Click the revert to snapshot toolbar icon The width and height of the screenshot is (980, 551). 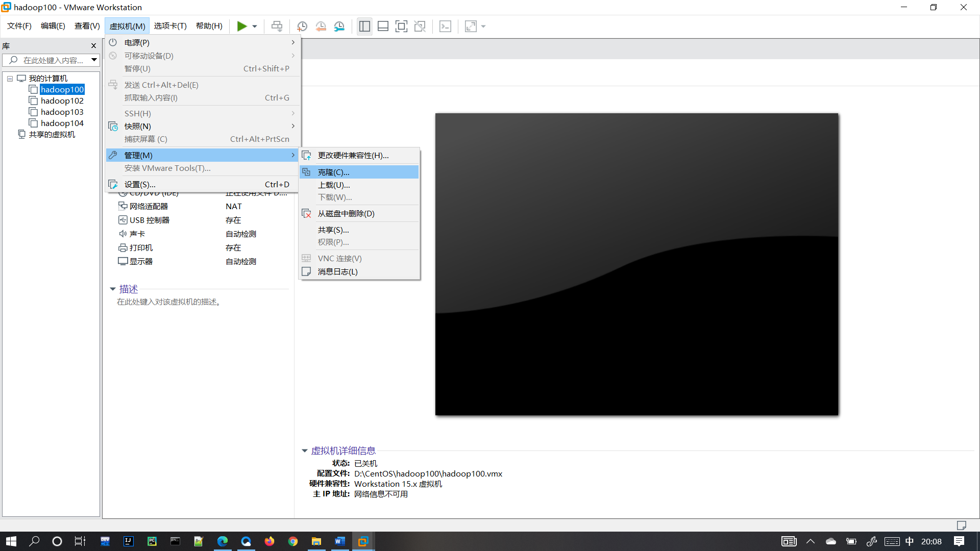pos(321,27)
